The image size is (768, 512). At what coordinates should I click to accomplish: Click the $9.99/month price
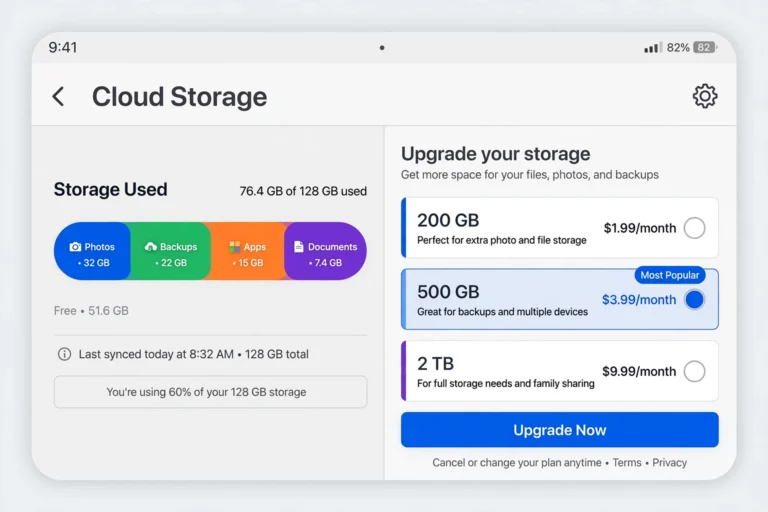[639, 371]
